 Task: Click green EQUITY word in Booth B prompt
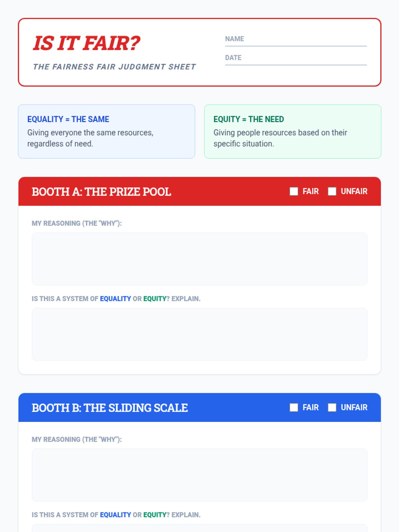click(155, 515)
